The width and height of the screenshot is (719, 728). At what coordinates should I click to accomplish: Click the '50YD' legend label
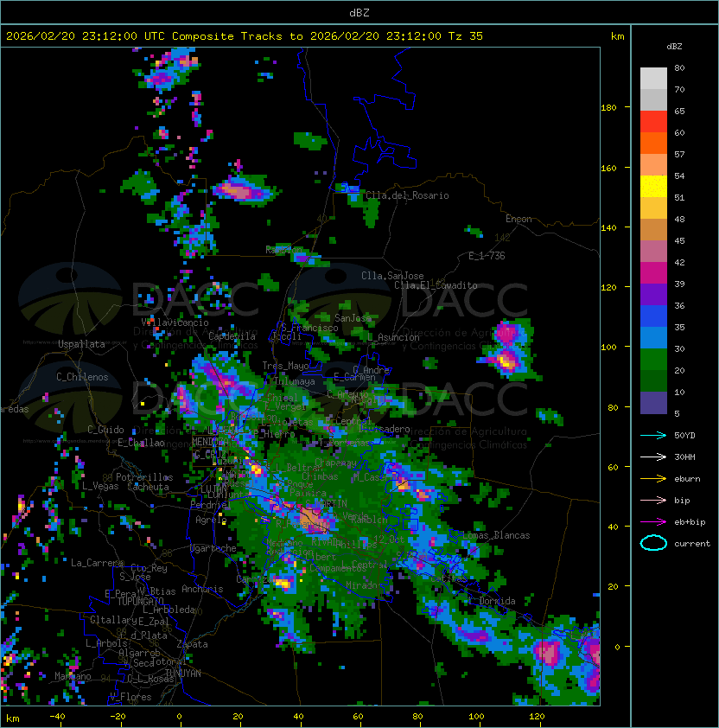point(684,436)
